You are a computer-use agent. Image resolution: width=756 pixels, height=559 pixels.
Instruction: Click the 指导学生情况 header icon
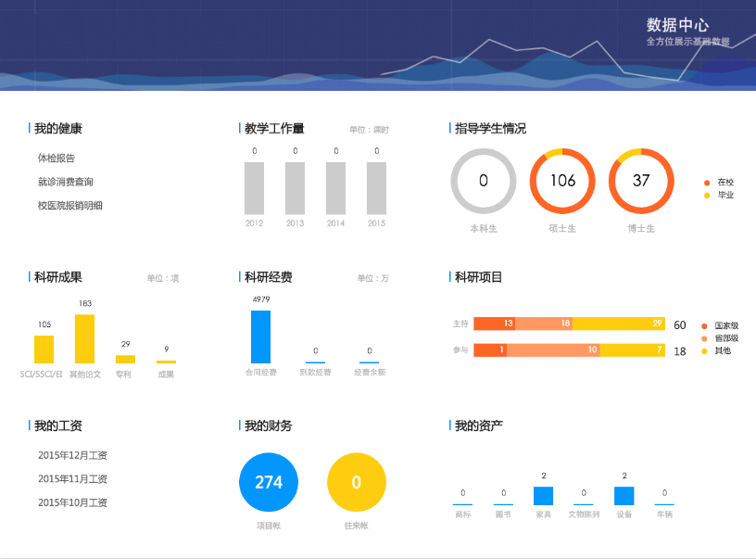[x=449, y=127]
